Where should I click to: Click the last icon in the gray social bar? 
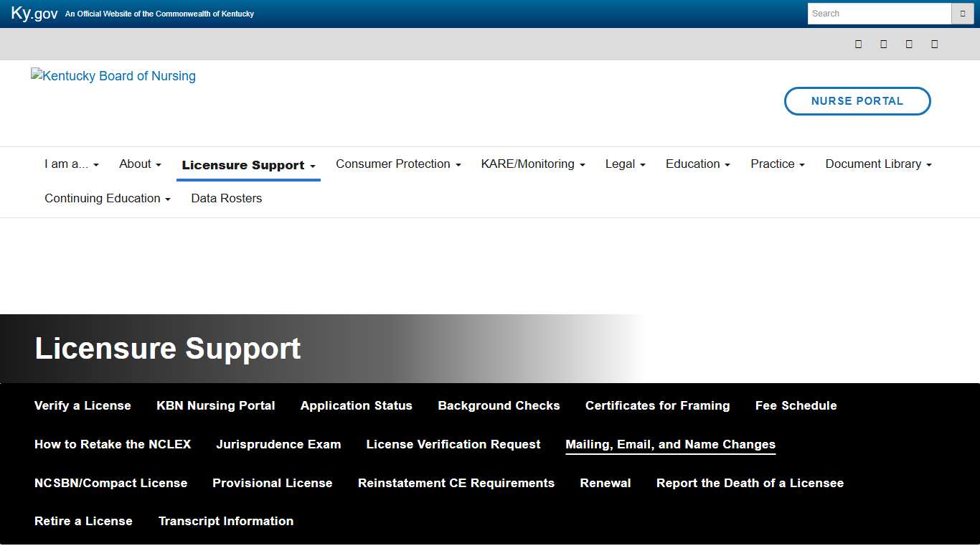click(934, 44)
